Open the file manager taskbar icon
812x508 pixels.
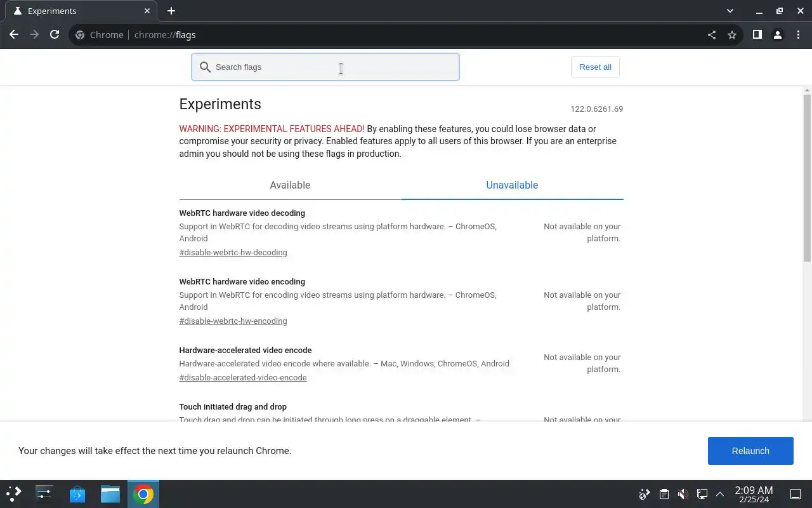[110, 494]
